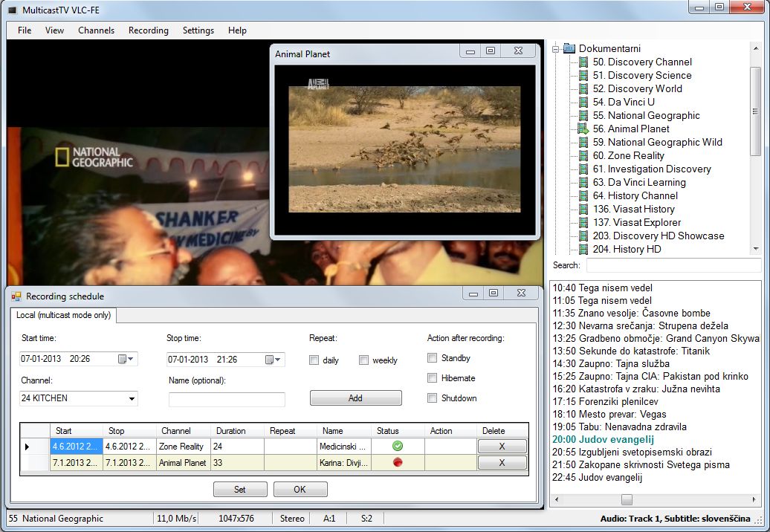Viewport: 770px width, 532px height.
Task: Click the film icon beside 55. National Geographic
Action: [583, 115]
